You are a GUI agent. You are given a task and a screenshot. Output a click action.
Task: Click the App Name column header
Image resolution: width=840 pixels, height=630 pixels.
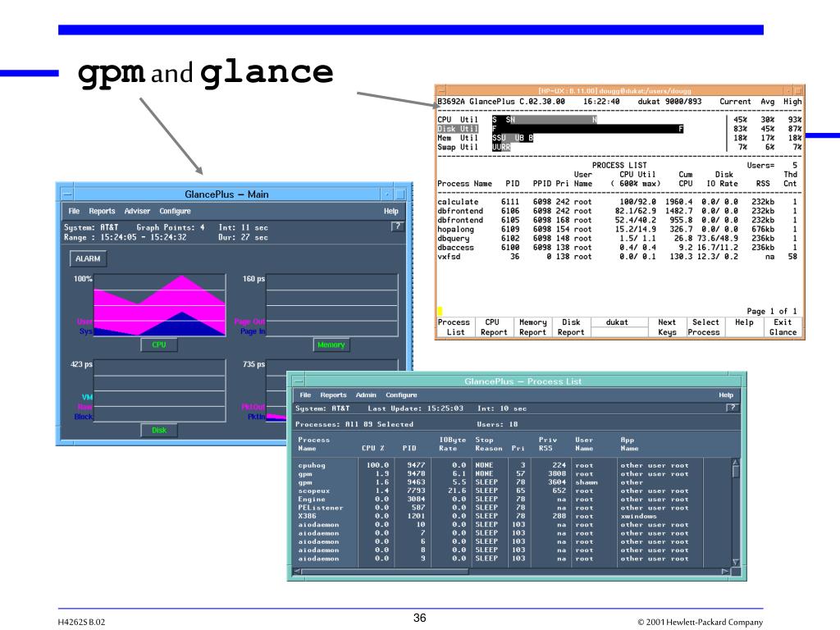pyautogui.click(x=629, y=444)
